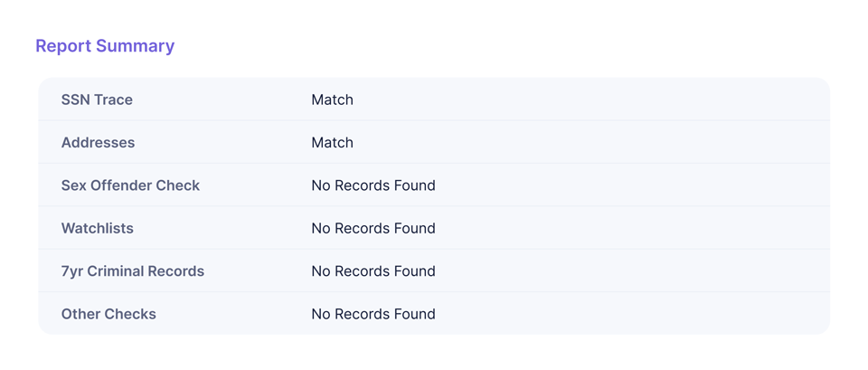This screenshot has width=868, height=370.
Task: Click the Match result for SSN Trace
Action: [x=332, y=100]
